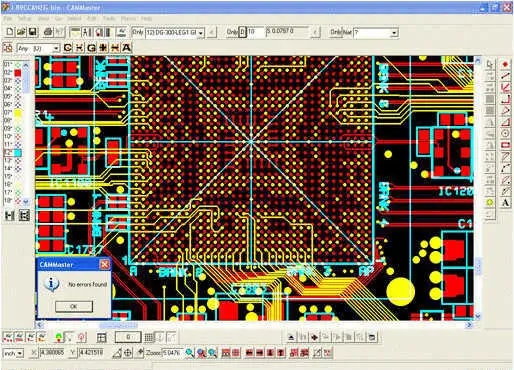
Task: Click the Zoom value field
Action: pos(172,353)
